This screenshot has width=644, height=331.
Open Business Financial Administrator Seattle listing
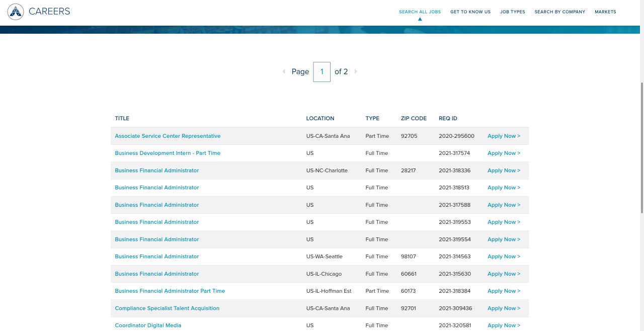pos(156,257)
